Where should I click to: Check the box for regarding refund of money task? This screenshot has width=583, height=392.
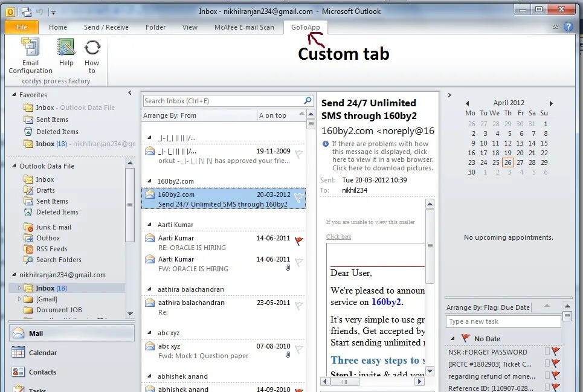[x=547, y=375]
